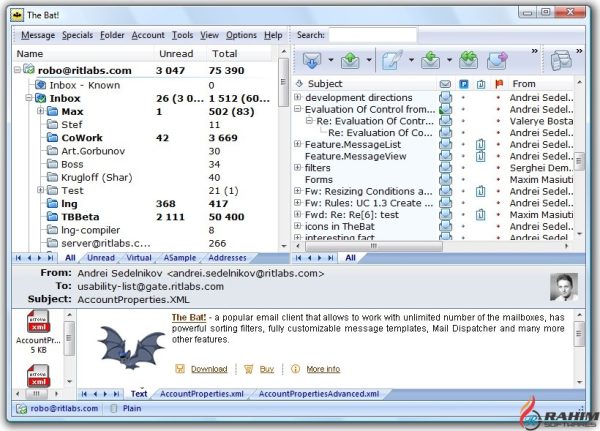Click the bat mascot image in message
This screenshot has height=431, width=600.
pyautogui.click(x=131, y=348)
